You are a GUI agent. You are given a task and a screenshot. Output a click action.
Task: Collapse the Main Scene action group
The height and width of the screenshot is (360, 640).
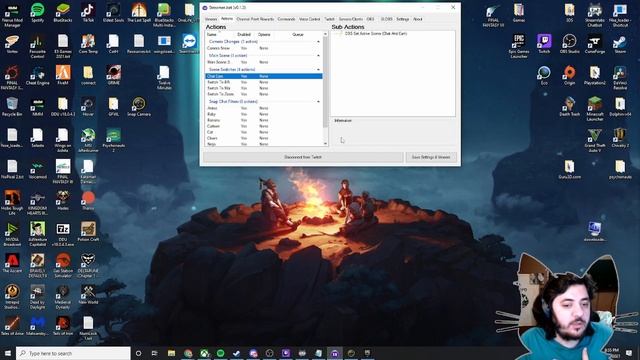tap(318, 56)
